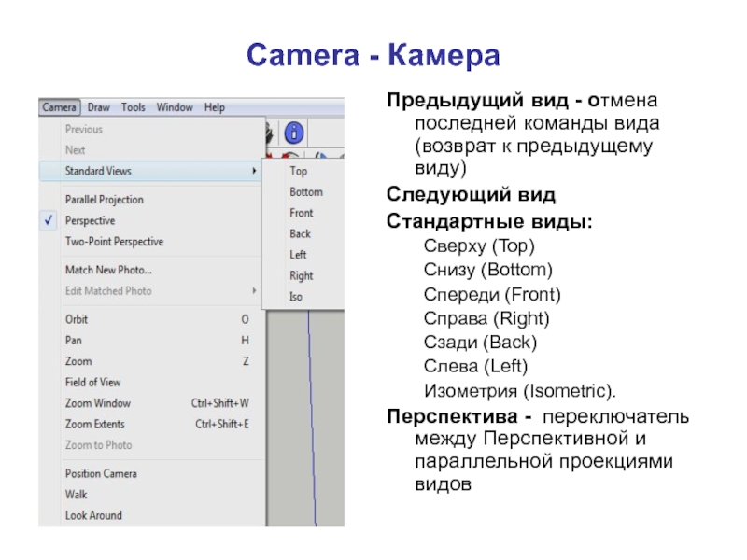Click the text 'Справа (Right)'
Screen dimensions: 747x560
tap(486, 318)
